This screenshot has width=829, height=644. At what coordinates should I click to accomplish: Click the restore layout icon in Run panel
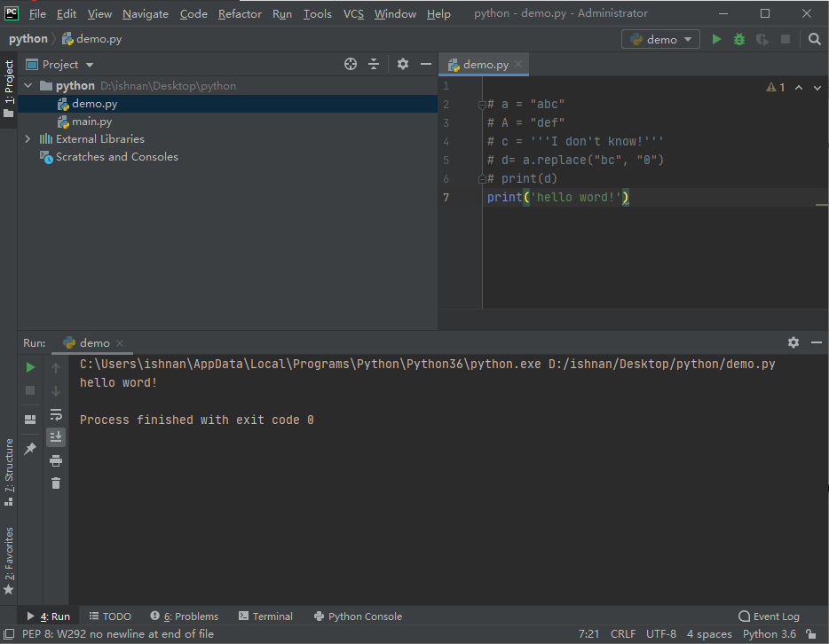point(30,420)
